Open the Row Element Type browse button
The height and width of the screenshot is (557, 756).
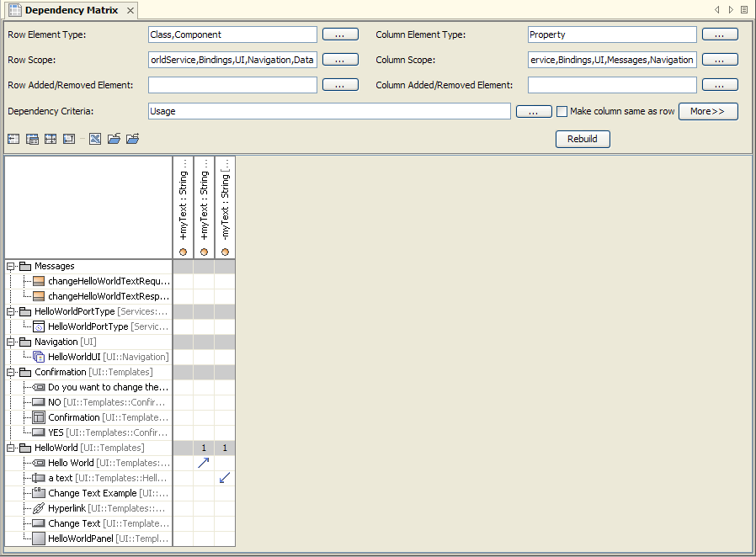341,34
